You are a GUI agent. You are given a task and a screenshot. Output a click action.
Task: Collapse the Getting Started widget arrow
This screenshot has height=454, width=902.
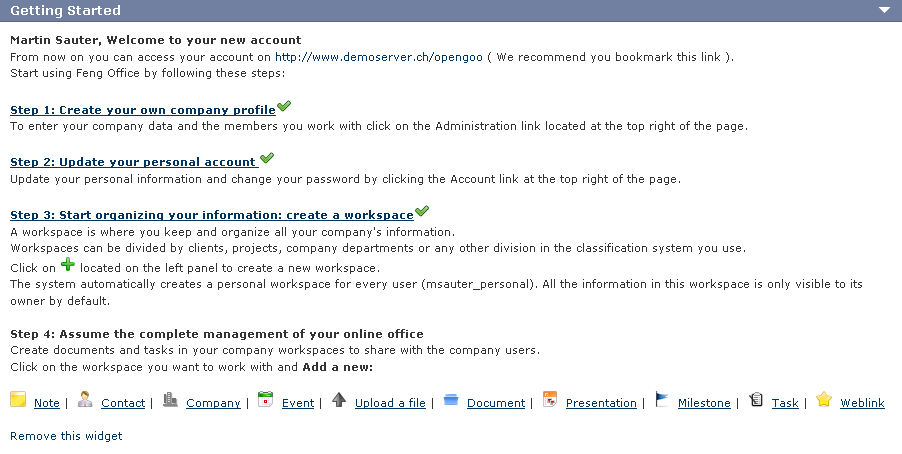pyautogui.click(x=884, y=10)
